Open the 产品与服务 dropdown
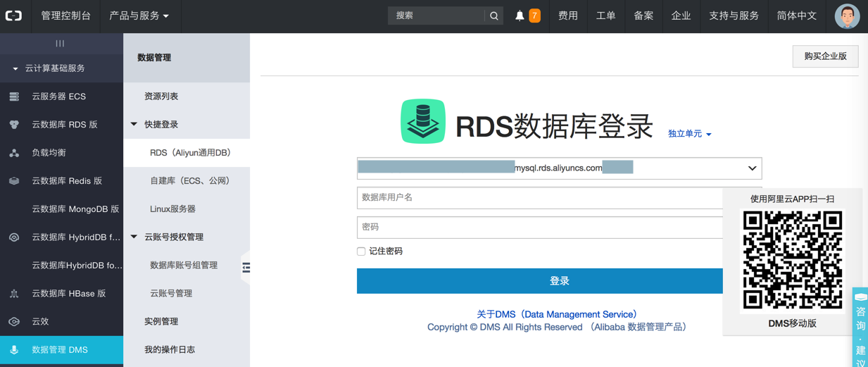The height and width of the screenshot is (367, 868). (x=139, y=15)
